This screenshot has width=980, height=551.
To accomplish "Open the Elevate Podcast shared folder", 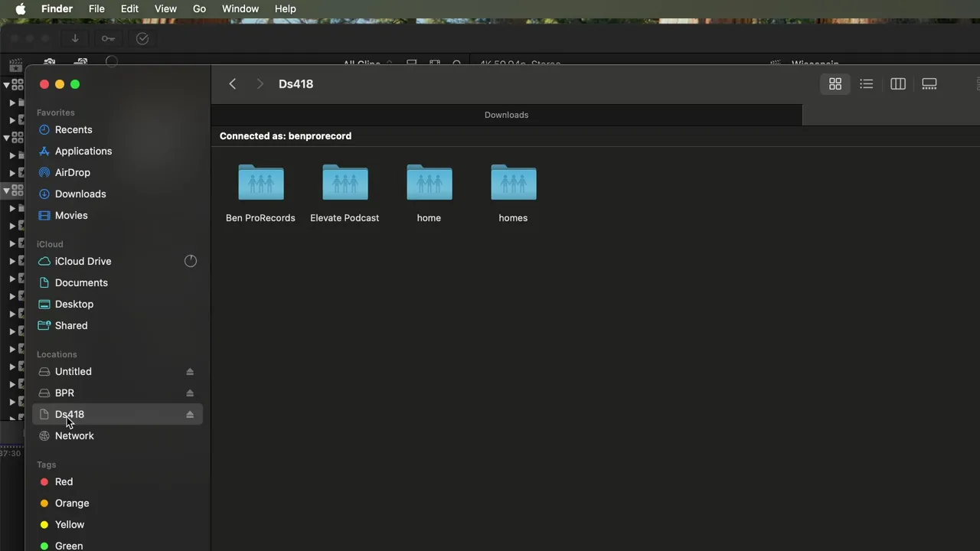I will click(x=345, y=194).
